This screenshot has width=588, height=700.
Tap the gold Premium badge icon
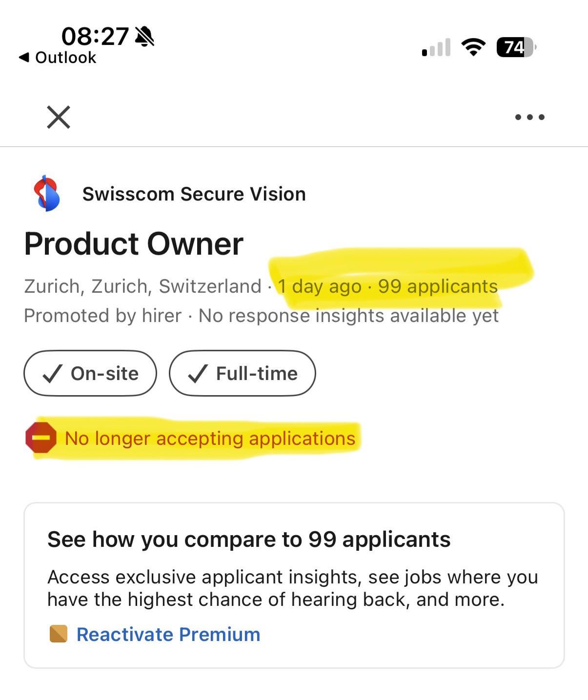coord(59,634)
